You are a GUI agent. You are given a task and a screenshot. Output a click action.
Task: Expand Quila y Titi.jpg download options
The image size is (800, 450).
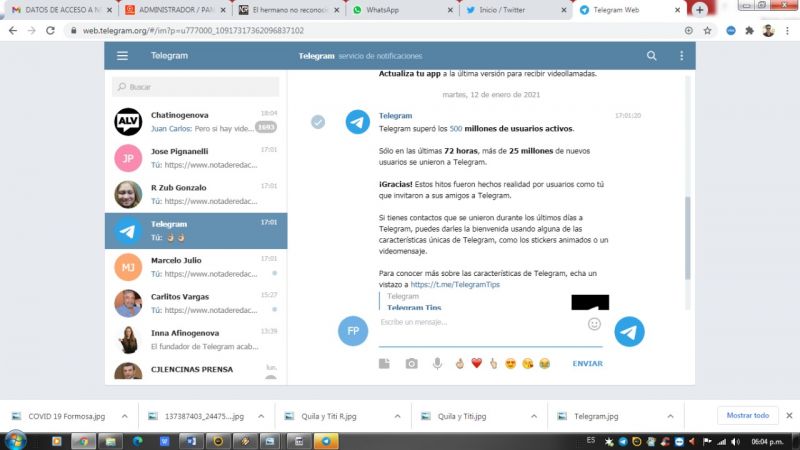pos(534,416)
